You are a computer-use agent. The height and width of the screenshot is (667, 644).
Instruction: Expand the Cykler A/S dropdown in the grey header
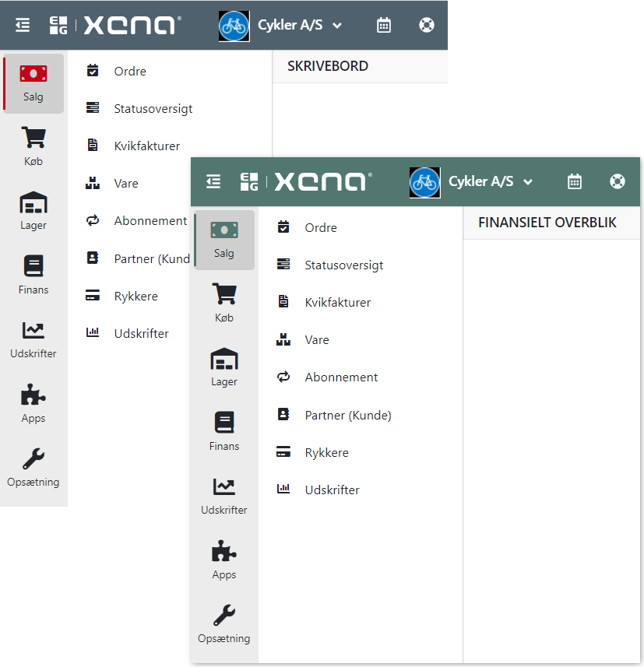(337, 26)
